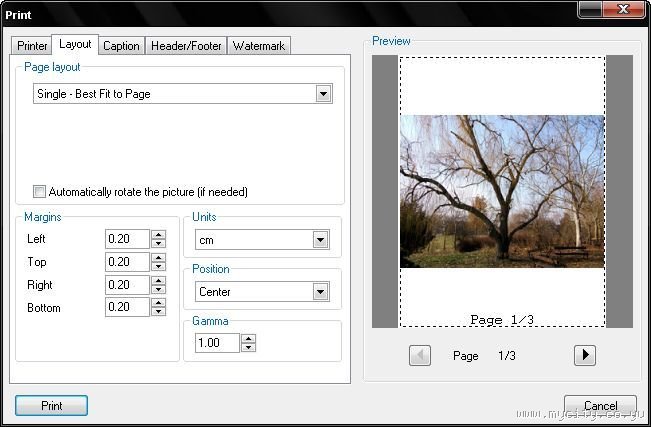Click the tree photo in the preview

click(502, 191)
